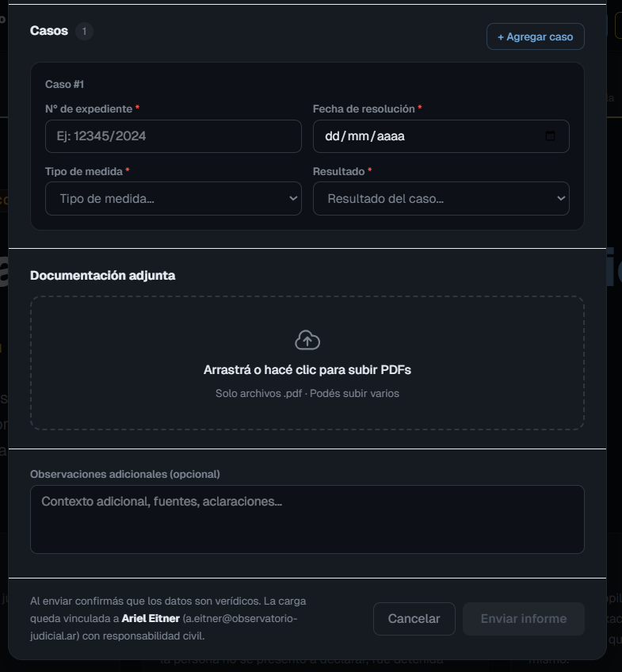Click the Observaciones adicionales (opcional) label
622x672 pixels.
click(x=125, y=474)
